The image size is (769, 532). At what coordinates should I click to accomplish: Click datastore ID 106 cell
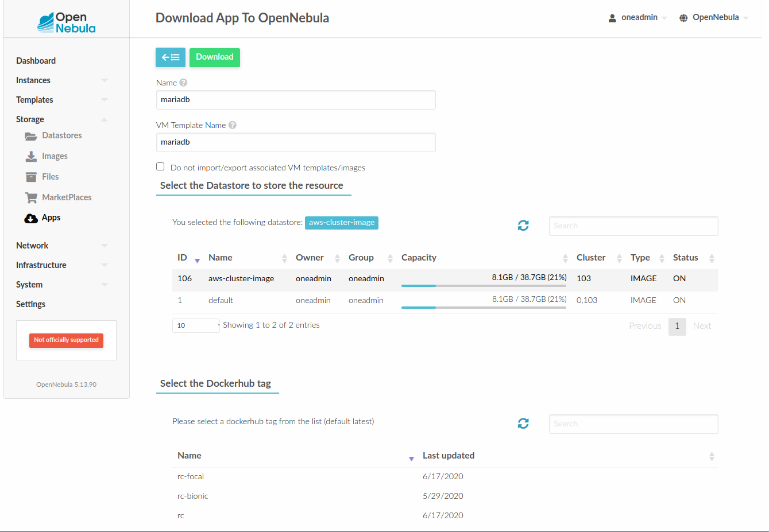pos(185,278)
